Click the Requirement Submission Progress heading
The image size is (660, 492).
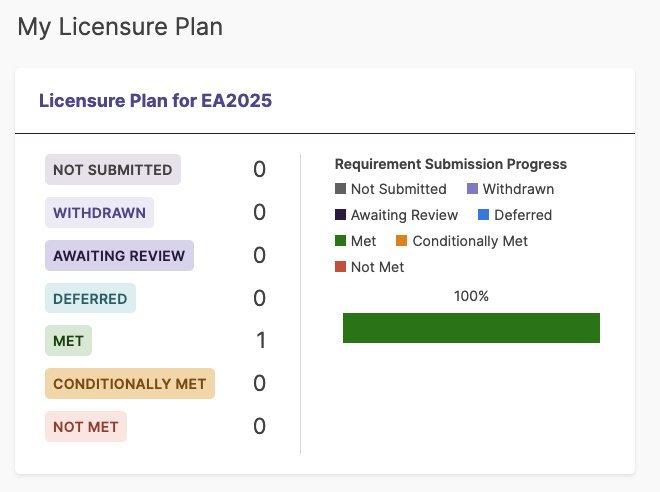(450, 164)
